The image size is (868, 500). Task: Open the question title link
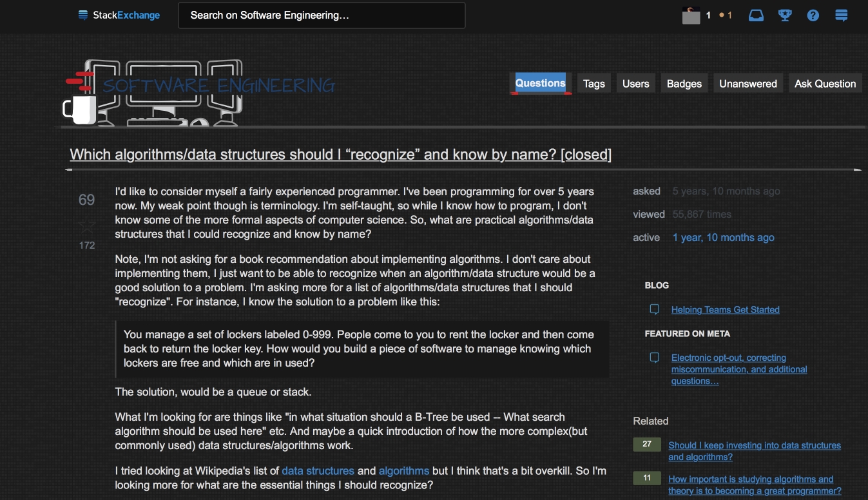340,155
